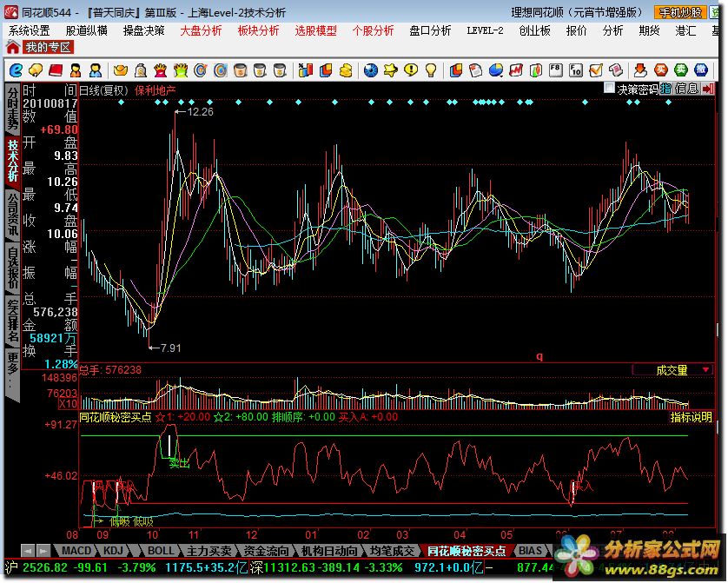Screen dimensions: 728x583
Task: Click the 保利地产 stock name
Action: pyautogui.click(x=156, y=90)
